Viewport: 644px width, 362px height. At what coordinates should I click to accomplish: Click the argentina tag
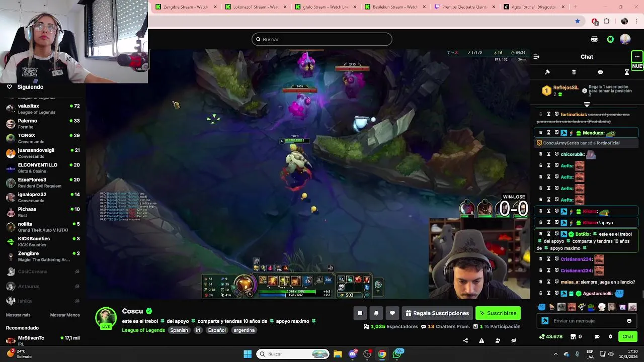pyautogui.click(x=244, y=330)
